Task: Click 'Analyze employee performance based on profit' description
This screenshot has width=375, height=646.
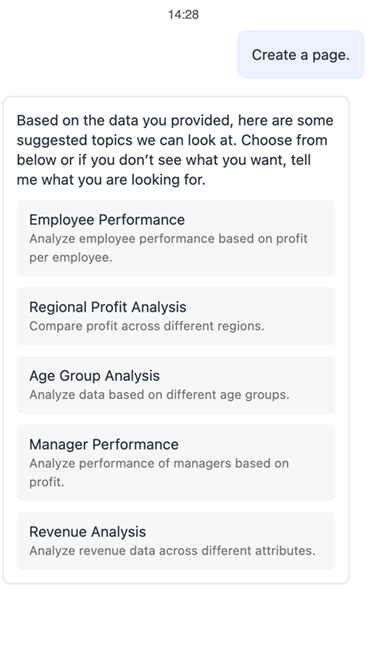Action: click(x=168, y=239)
